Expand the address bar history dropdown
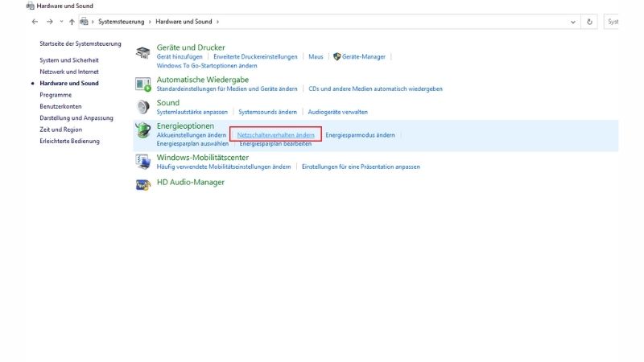The height and width of the screenshot is (362, 644). [x=573, y=22]
